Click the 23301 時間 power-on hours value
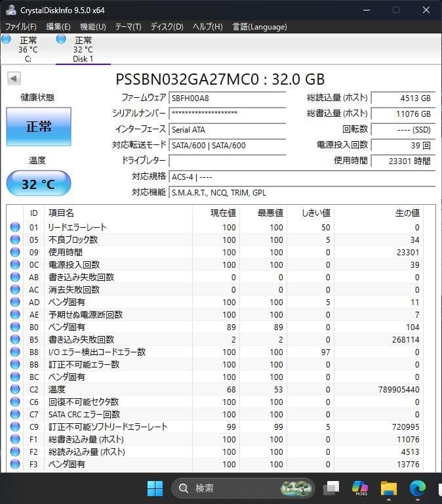The image size is (442, 504). (x=403, y=161)
